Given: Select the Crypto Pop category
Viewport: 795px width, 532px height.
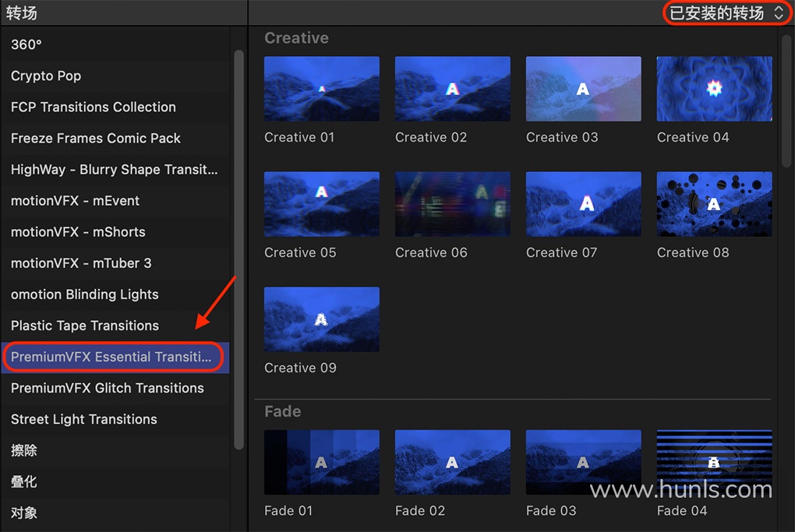Looking at the screenshot, I should click(115, 76).
